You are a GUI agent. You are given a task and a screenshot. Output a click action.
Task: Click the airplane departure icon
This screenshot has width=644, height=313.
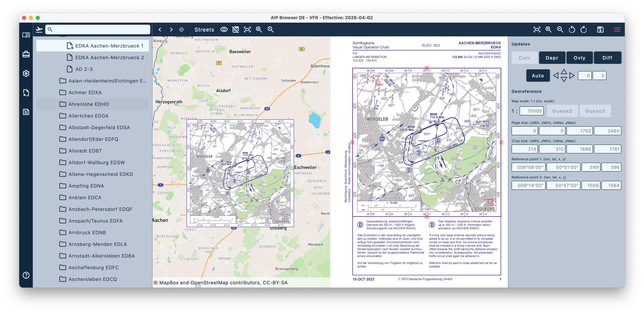39,30
